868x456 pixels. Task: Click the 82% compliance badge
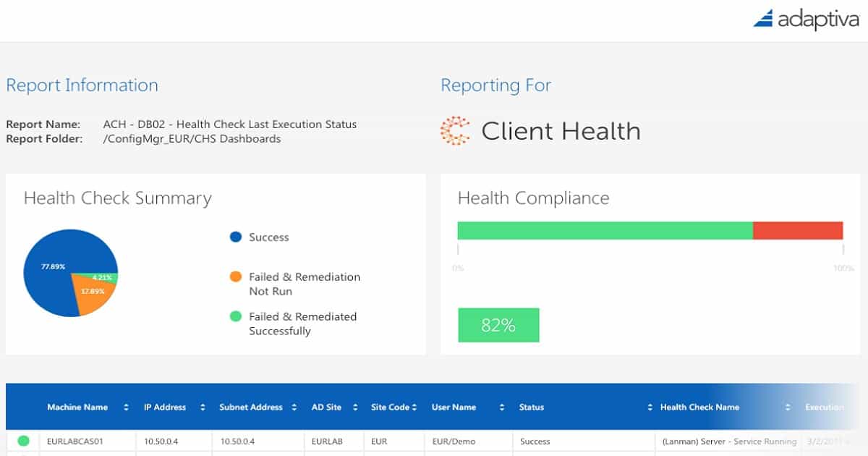click(498, 325)
